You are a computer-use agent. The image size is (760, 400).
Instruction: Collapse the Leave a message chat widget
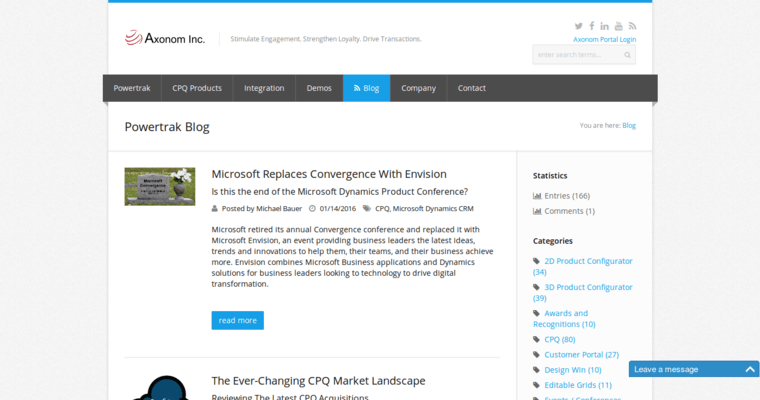point(750,369)
